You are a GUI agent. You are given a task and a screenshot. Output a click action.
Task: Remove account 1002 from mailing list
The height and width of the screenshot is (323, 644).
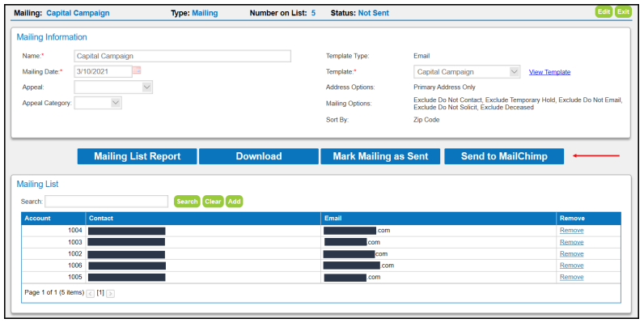pyautogui.click(x=572, y=254)
